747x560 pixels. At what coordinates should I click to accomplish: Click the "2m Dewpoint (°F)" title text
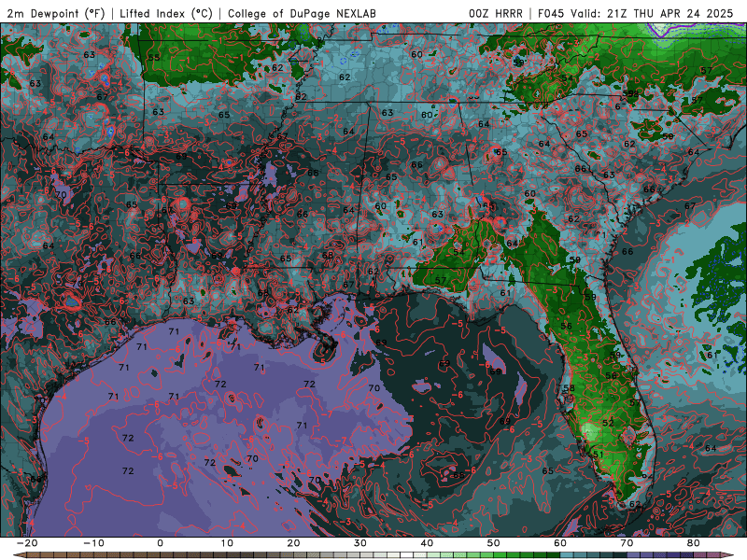pos(55,13)
